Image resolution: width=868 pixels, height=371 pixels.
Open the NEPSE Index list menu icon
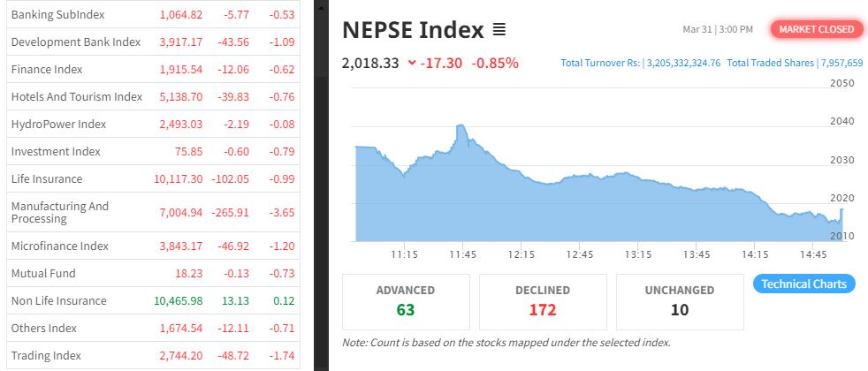click(x=499, y=30)
